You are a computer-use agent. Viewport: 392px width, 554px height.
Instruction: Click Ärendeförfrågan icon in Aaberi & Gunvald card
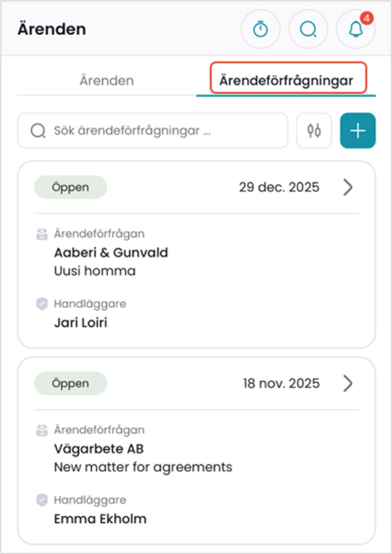point(42,234)
